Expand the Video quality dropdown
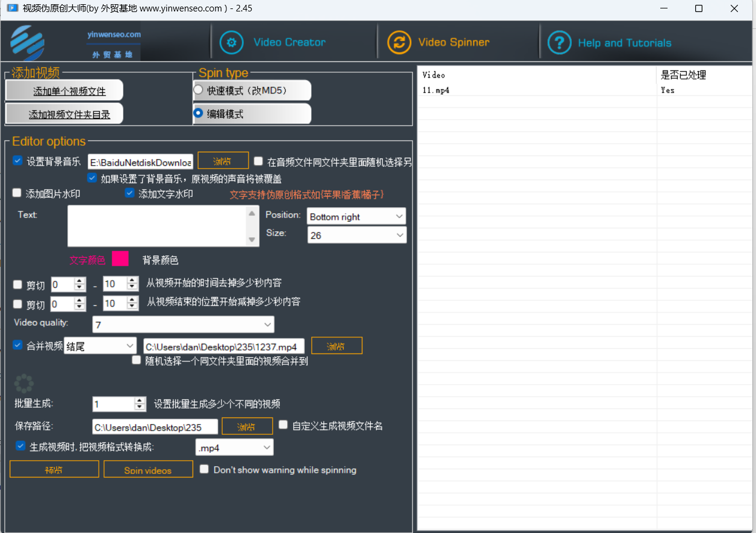This screenshot has width=756, height=533. click(183, 325)
